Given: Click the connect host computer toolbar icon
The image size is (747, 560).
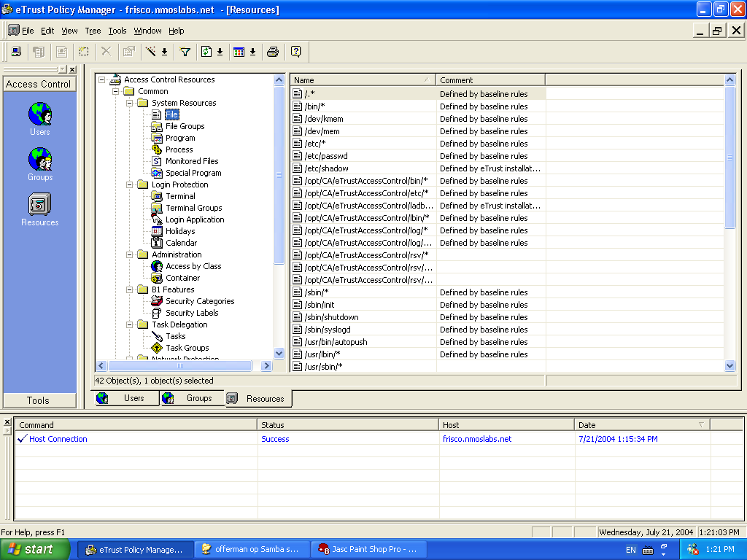Looking at the screenshot, I should point(16,52).
